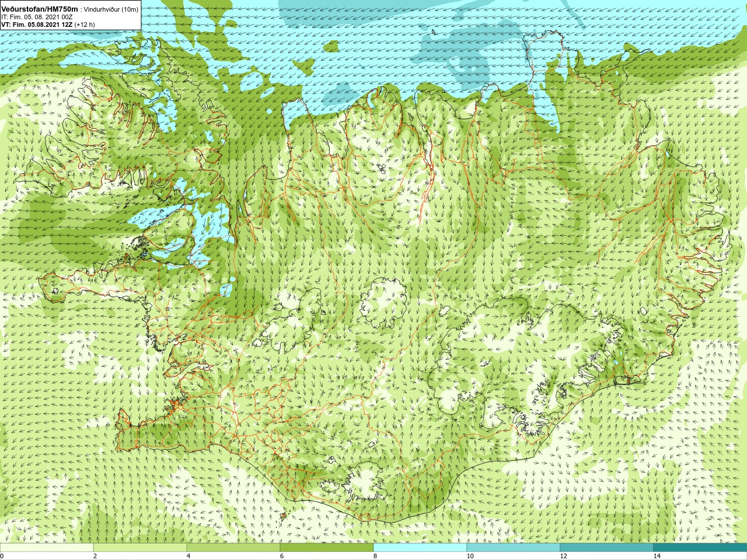Select the light green 2–4 legend band
Screen dimensions: 747x560
point(140,548)
